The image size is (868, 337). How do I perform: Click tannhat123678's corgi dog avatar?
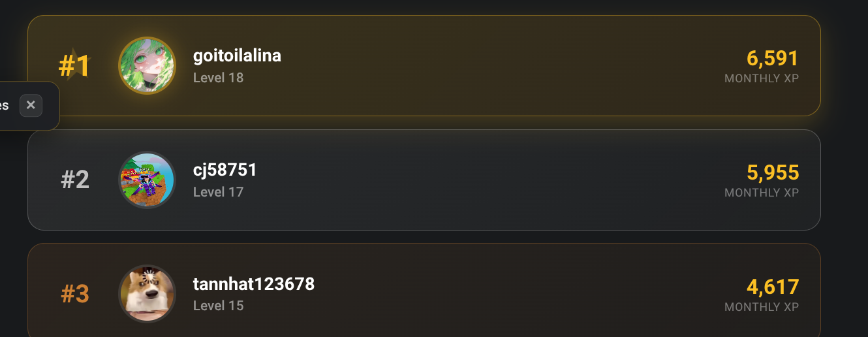[147, 293]
